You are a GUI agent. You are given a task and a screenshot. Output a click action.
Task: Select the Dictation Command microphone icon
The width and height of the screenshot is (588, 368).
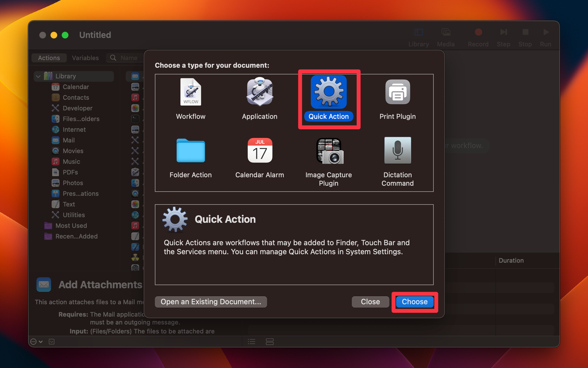click(398, 151)
